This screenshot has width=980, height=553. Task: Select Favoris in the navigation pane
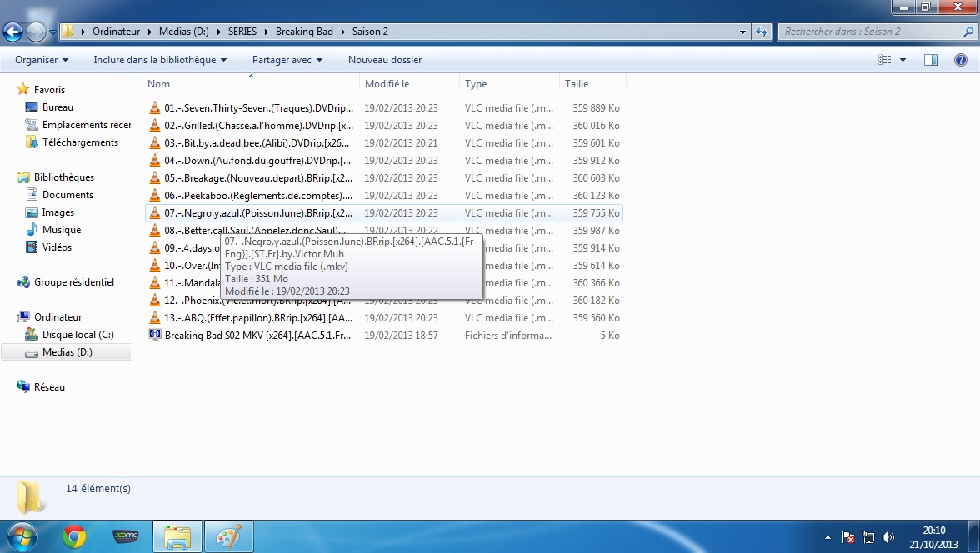49,90
